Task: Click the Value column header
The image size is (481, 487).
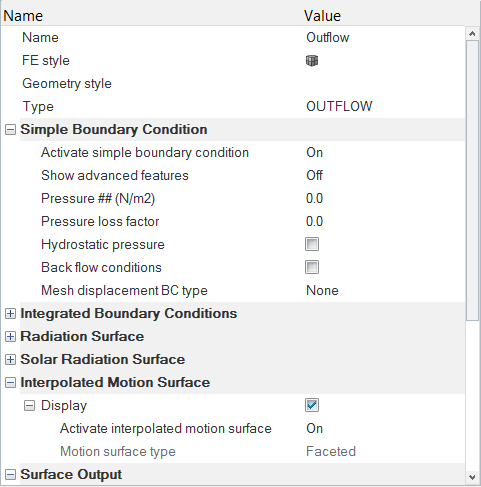Action: click(x=322, y=16)
